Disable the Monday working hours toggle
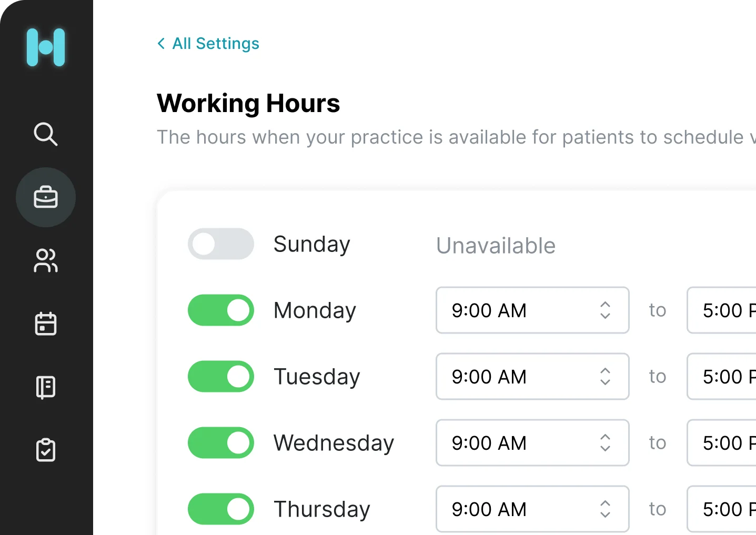Screen dimensions: 756x535 (221, 310)
